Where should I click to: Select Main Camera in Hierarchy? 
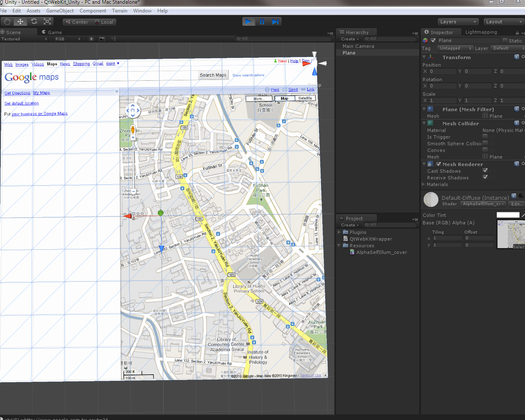point(358,46)
